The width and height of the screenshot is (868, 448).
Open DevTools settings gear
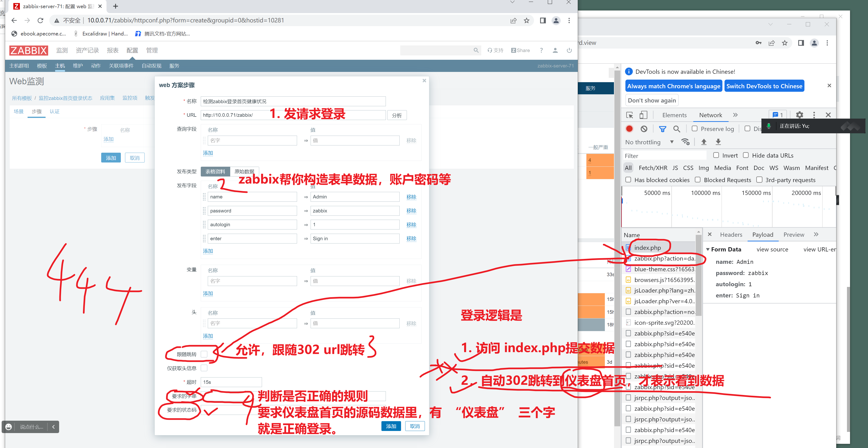point(799,115)
